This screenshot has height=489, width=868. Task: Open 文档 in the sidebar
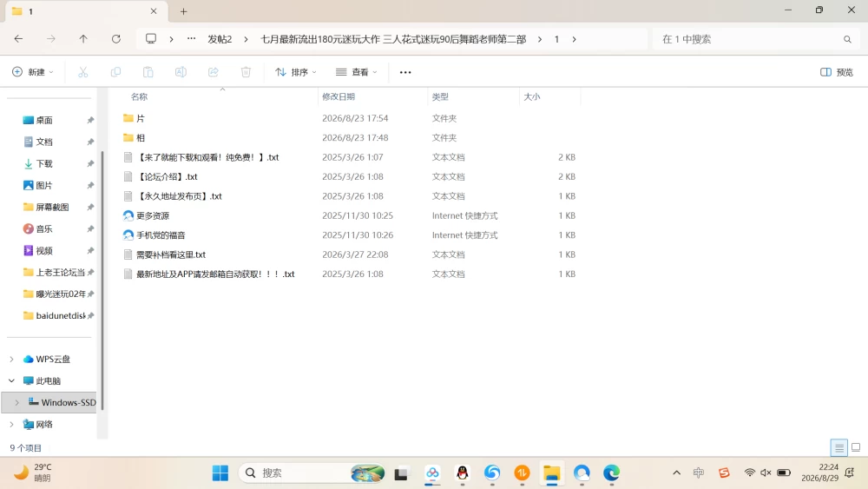44,142
